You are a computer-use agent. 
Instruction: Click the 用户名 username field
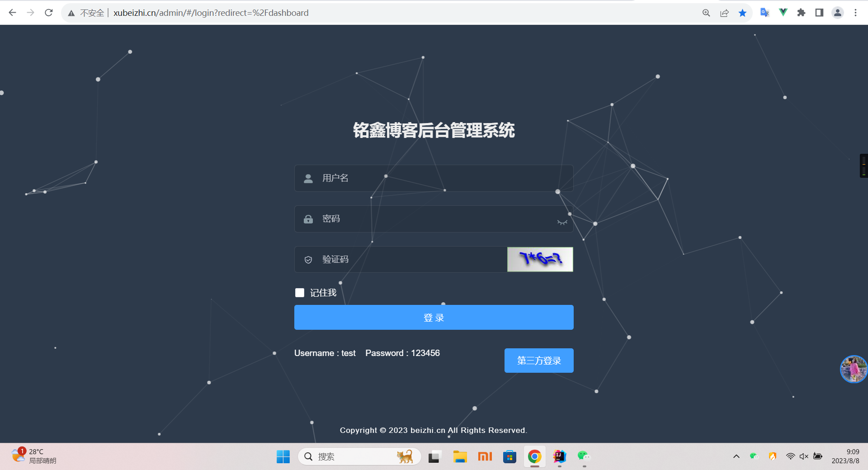pyautogui.click(x=434, y=178)
